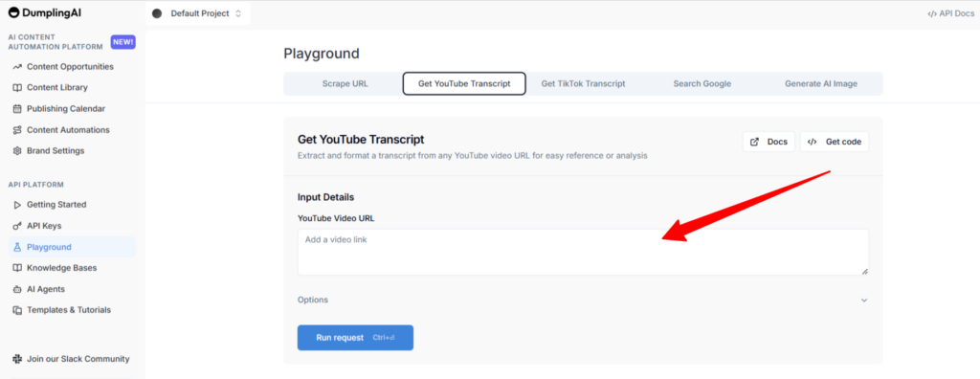Click the NEW! badge

pyautogui.click(x=123, y=42)
